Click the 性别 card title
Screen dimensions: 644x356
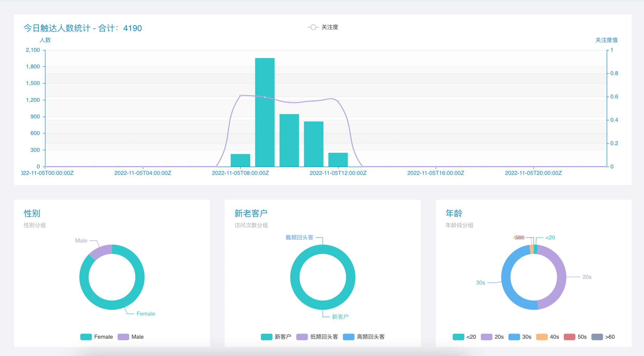click(32, 213)
